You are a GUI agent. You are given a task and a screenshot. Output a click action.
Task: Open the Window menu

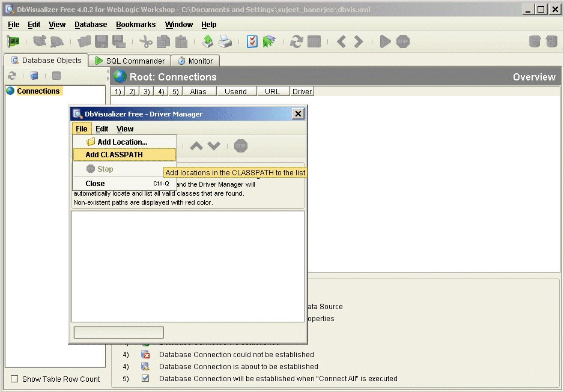click(179, 25)
